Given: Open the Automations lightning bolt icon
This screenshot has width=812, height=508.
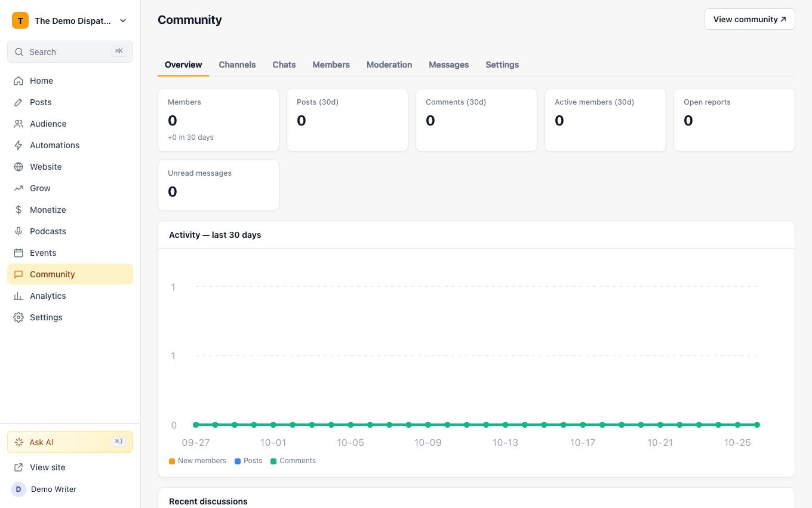Looking at the screenshot, I should [x=19, y=145].
